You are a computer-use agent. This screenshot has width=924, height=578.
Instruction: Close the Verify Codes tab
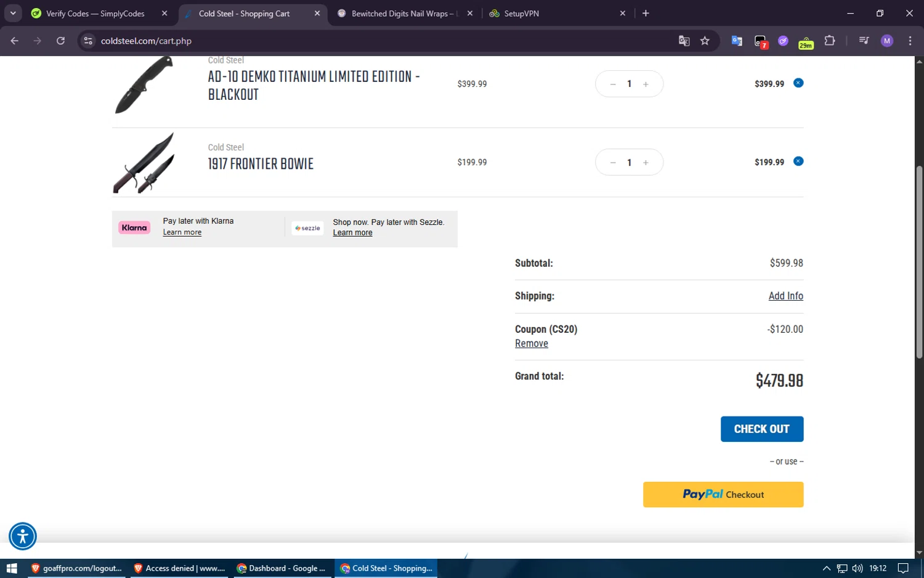[x=164, y=13]
